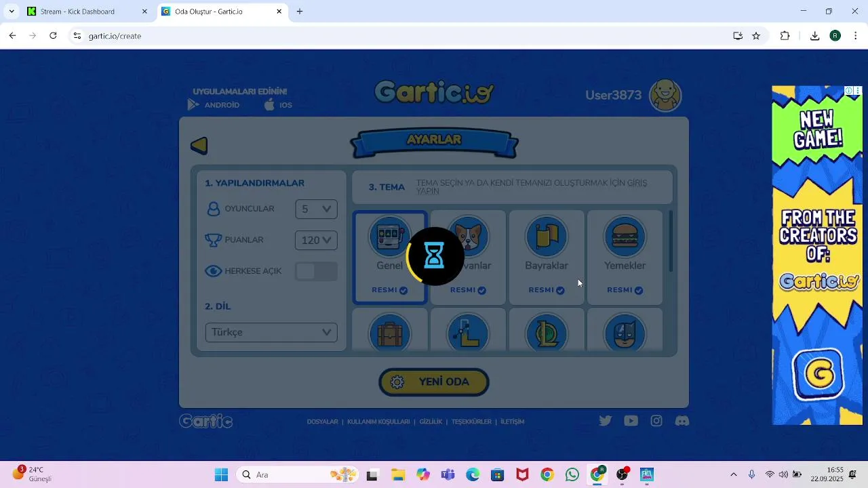Open the Teşekkürler link
The width and height of the screenshot is (868, 488).
coord(471,422)
